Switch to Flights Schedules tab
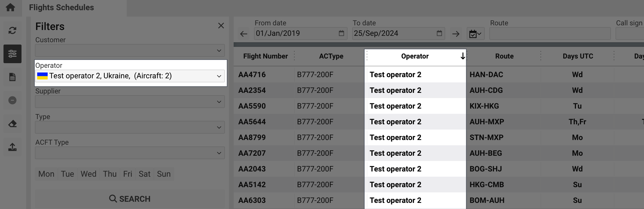 [61, 8]
